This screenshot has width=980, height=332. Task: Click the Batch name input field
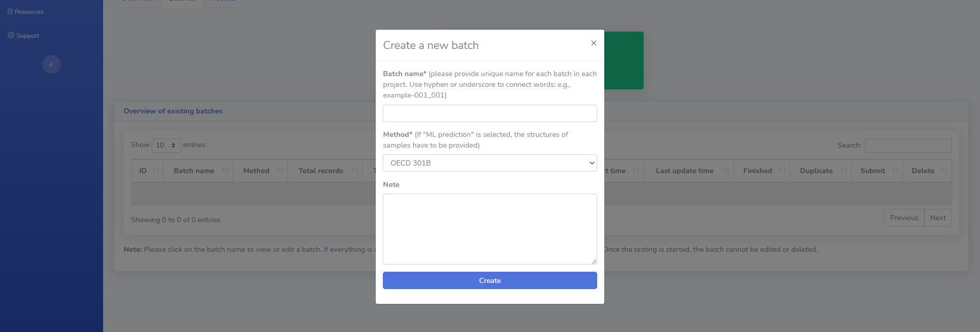click(490, 113)
